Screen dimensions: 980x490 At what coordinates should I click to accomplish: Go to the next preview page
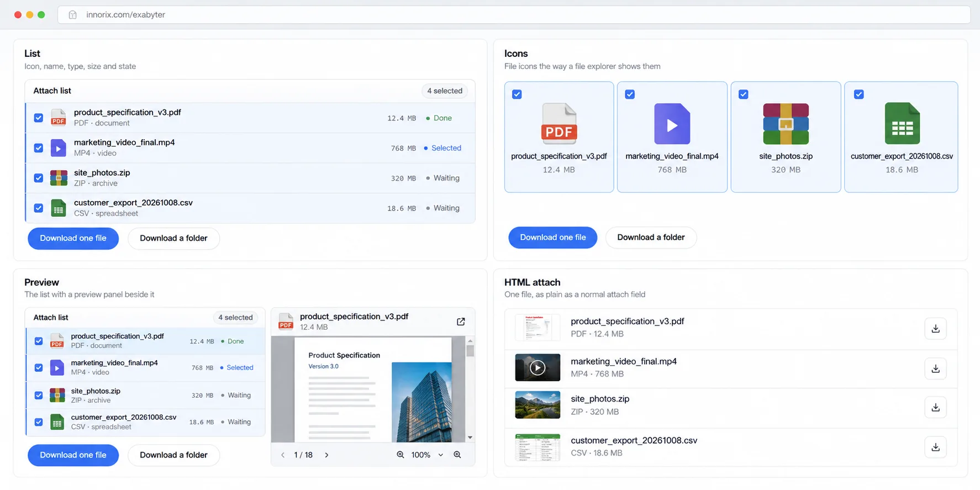pyautogui.click(x=326, y=455)
